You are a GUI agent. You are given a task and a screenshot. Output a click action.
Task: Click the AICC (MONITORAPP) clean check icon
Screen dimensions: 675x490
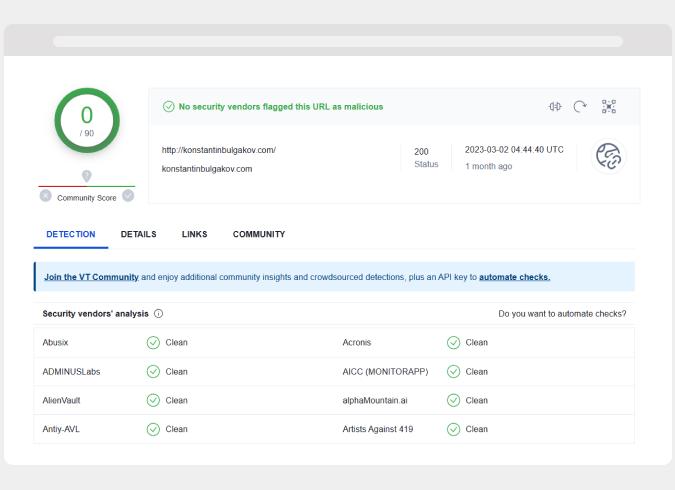(x=453, y=372)
